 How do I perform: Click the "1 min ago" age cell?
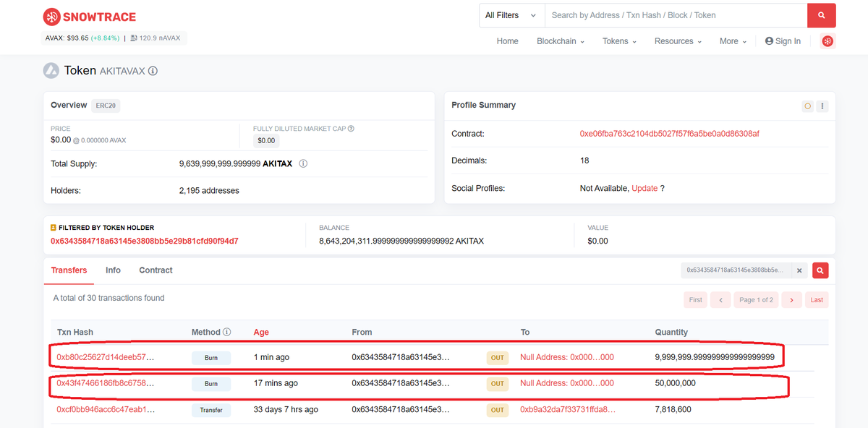(272, 357)
